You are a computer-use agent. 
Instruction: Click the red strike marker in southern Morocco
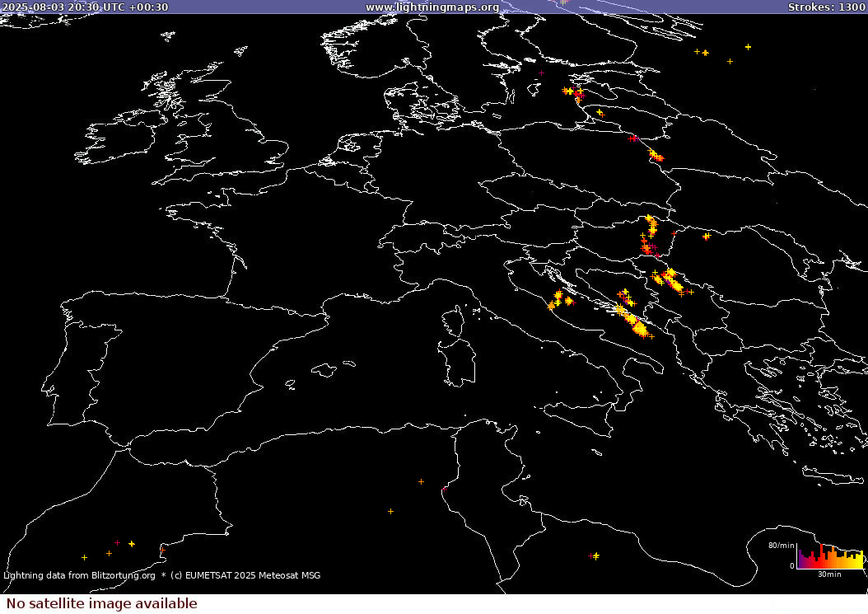[x=117, y=542]
